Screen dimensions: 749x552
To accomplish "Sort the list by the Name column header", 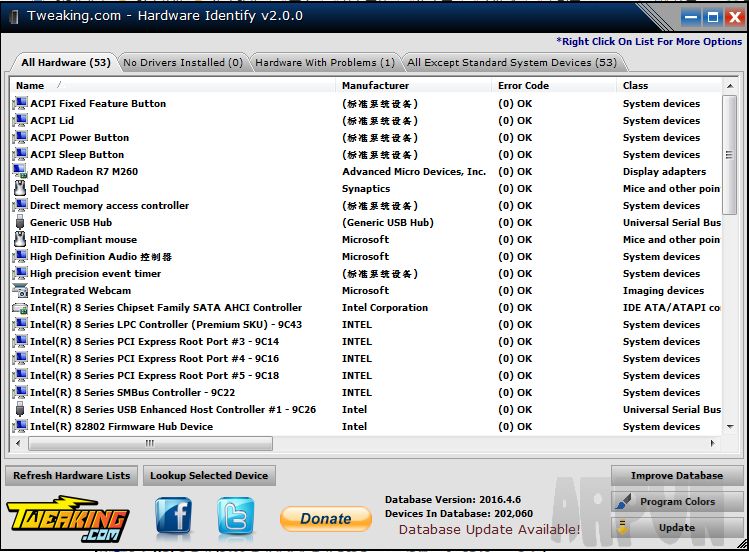I will coord(173,85).
